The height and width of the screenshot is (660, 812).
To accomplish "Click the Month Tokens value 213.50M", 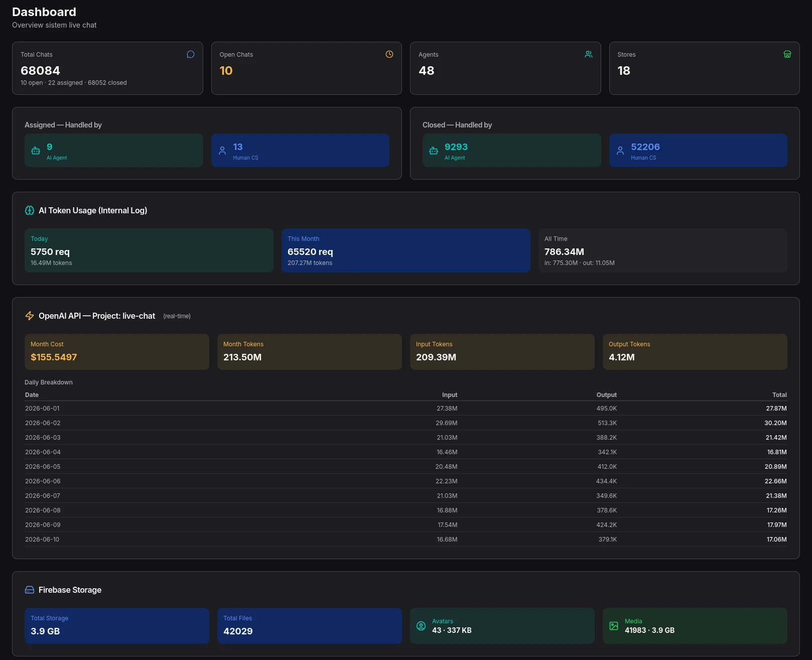I will (242, 357).
